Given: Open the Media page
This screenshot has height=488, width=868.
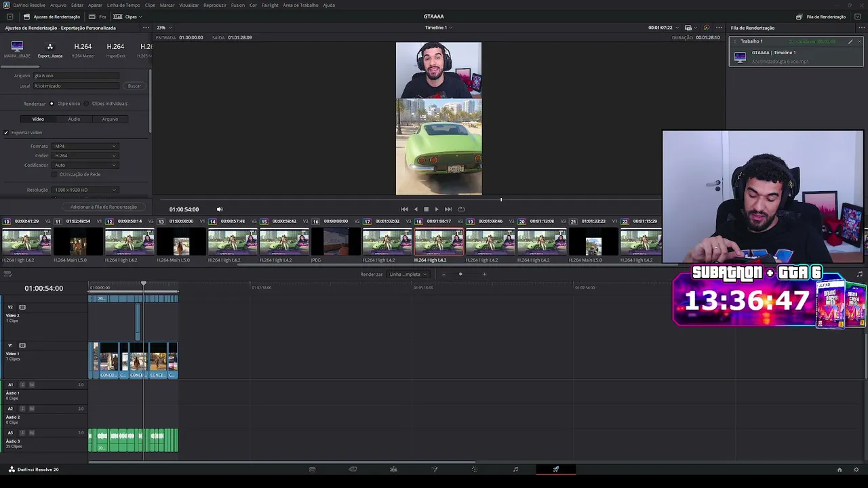Looking at the screenshot, I should click(312, 469).
